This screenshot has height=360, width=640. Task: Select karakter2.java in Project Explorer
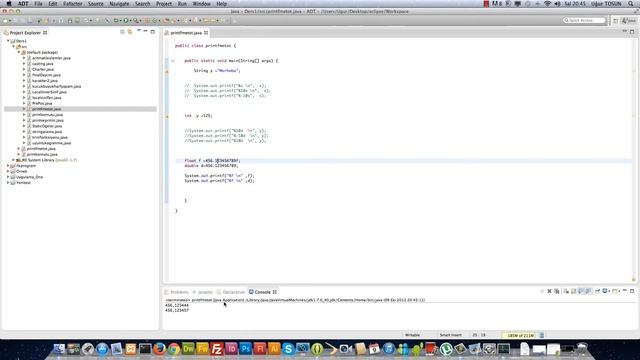point(44,81)
